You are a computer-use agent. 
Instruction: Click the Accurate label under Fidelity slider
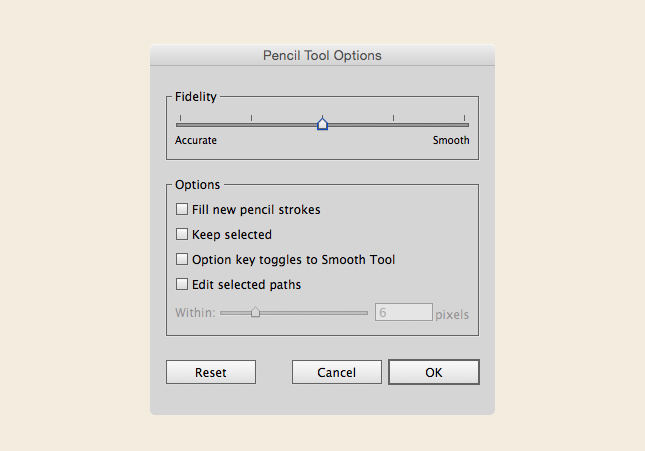196,140
